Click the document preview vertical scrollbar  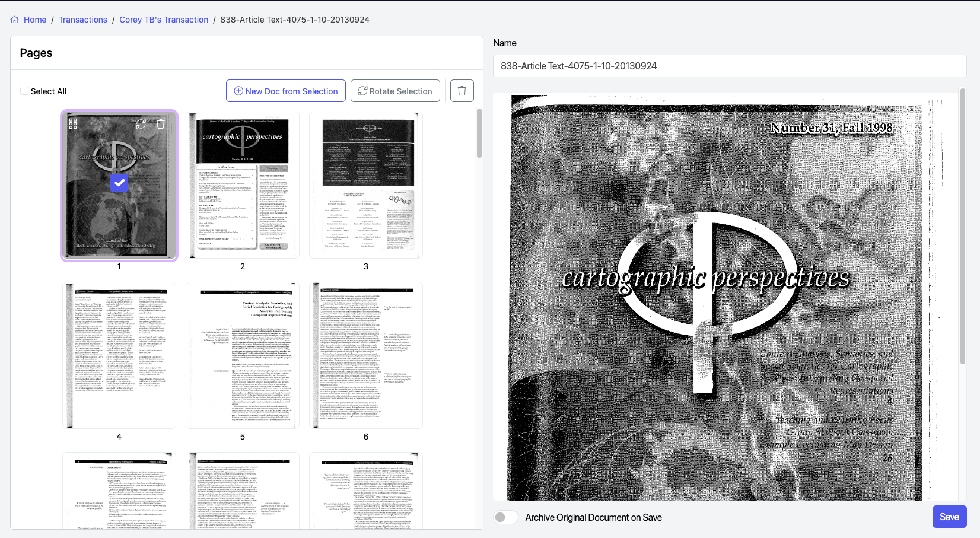pos(963,225)
